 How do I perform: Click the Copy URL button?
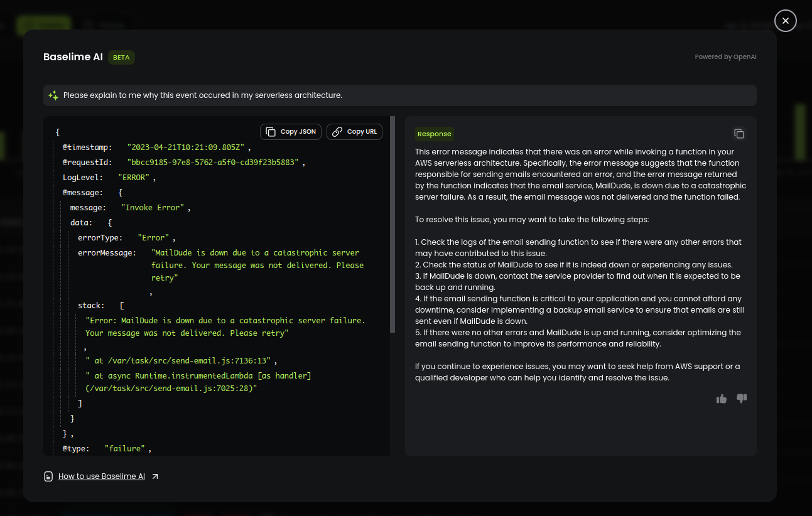[354, 132]
